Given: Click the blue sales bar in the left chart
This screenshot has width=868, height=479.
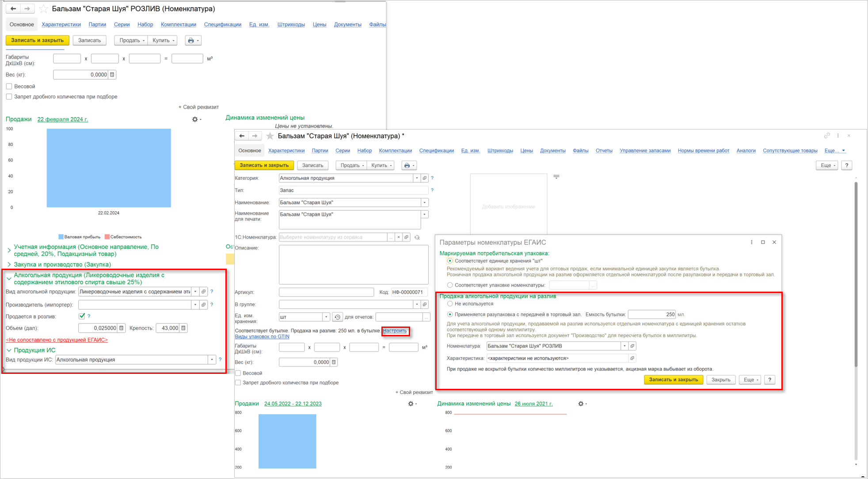Looking at the screenshot, I should (x=109, y=168).
